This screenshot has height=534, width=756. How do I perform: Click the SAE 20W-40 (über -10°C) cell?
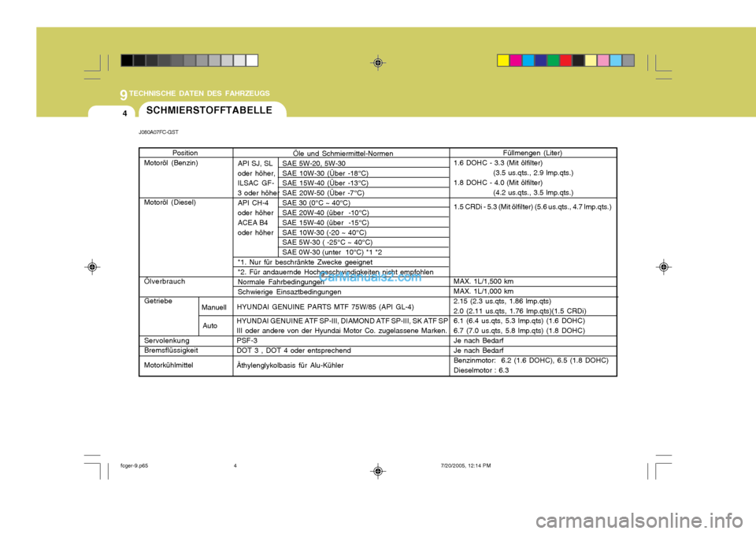326,213
